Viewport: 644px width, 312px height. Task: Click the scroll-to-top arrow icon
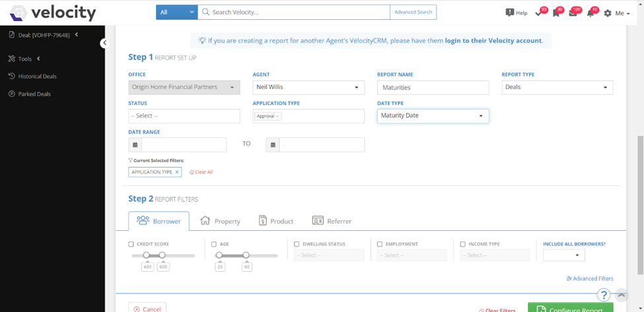pyautogui.click(x=622, y=295)
